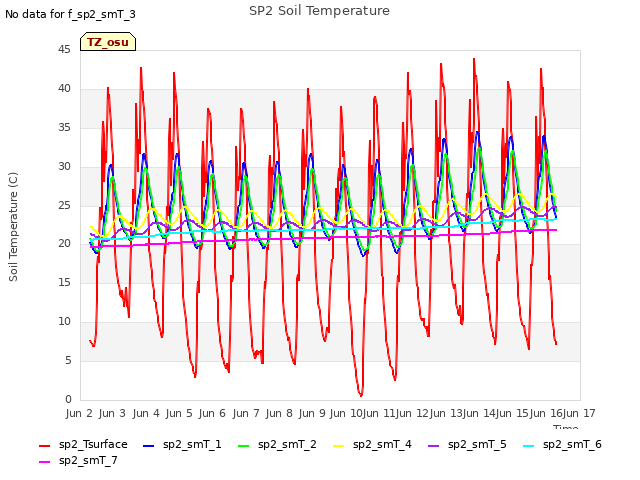Click the Jun 7 x-axis tick label
Image resolution: width=640 pixels, height=480 pixels.
(246, 413)
